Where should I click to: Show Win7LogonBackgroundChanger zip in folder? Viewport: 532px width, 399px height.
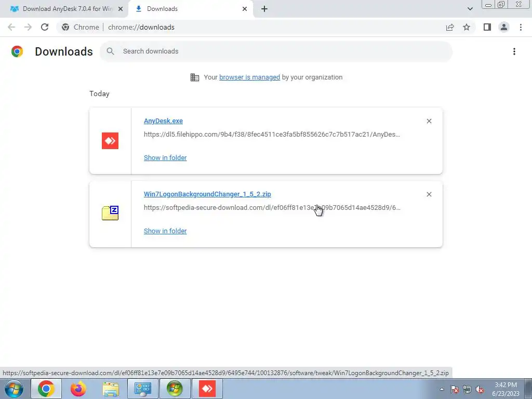tap(165, 231)
